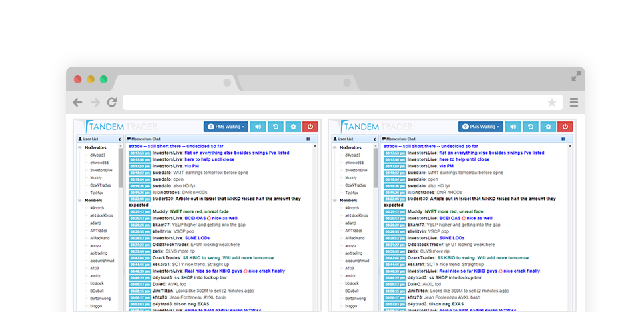644x312 pixels.
Task: Click swedalo username on WMT earnings message, left chat
Action: click(x=162, y=173)
